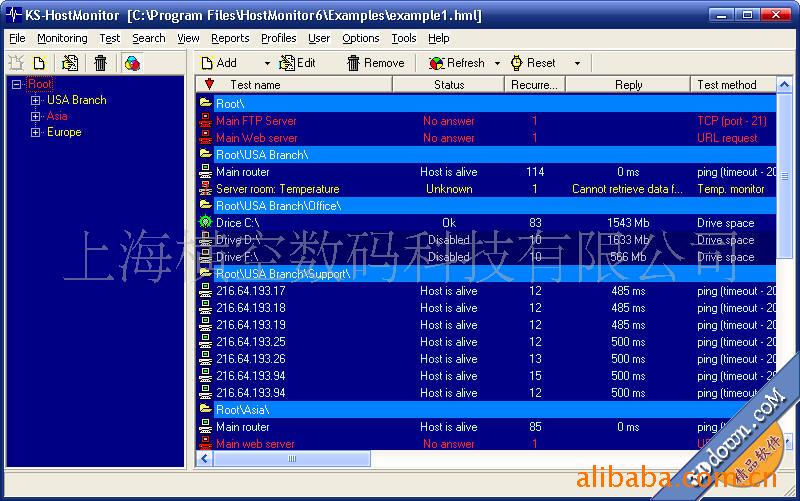
Task: Select the Drice C:\ test row
Action: [x=486, y=222]
